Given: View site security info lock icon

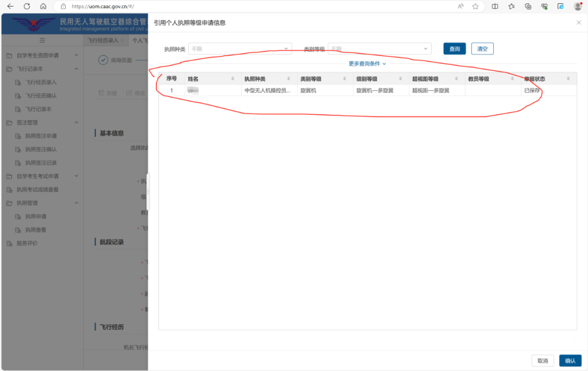Looking at the screenshot, I should pyautogui.click(x=63, y=7).
